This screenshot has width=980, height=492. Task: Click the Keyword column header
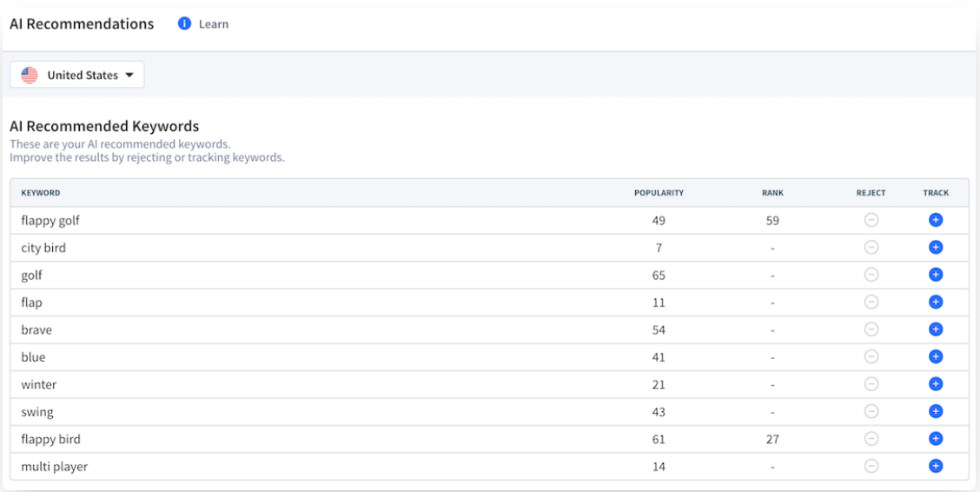(41, 193)
